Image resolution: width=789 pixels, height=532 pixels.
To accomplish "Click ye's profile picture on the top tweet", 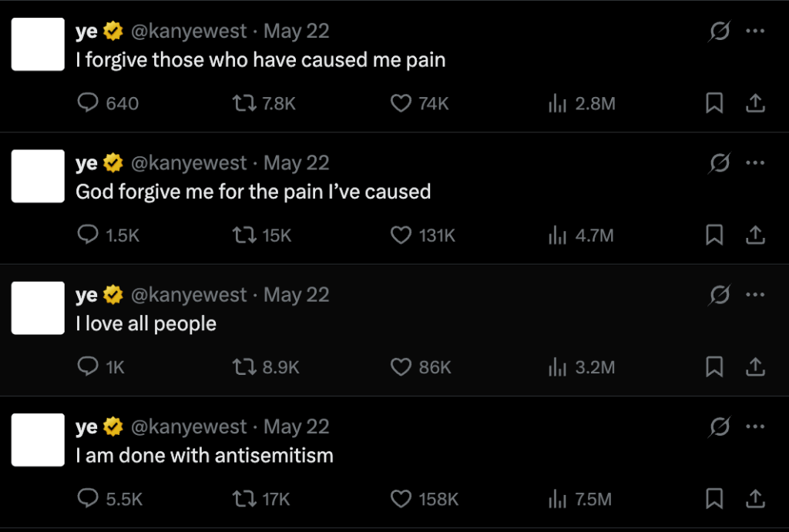I will pos(37,44).
